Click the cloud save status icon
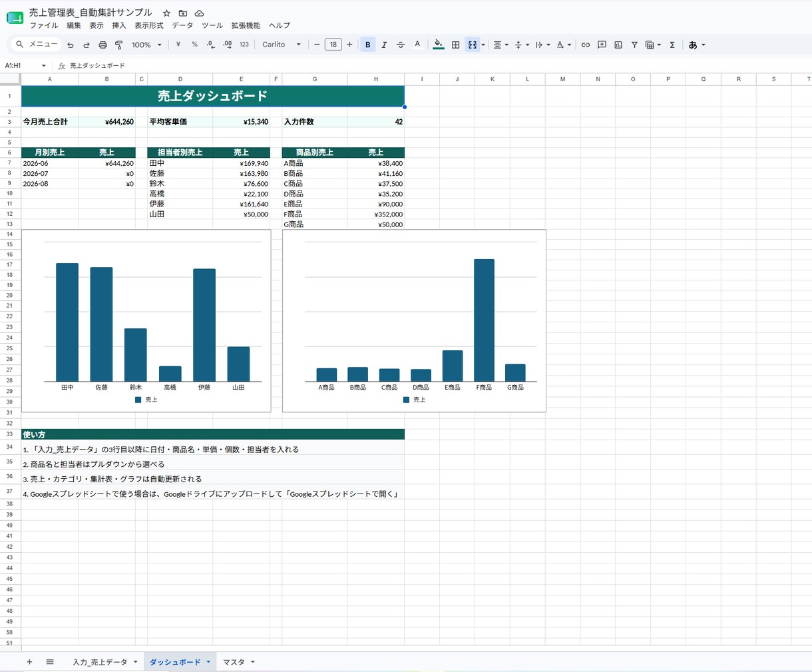 (199, 13)
